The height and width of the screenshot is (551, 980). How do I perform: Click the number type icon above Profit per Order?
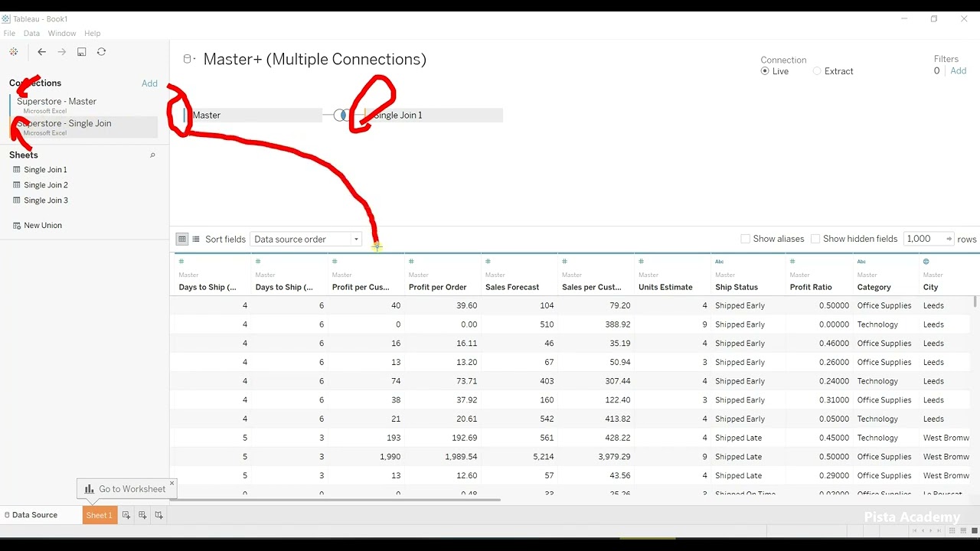coord(411,262)
